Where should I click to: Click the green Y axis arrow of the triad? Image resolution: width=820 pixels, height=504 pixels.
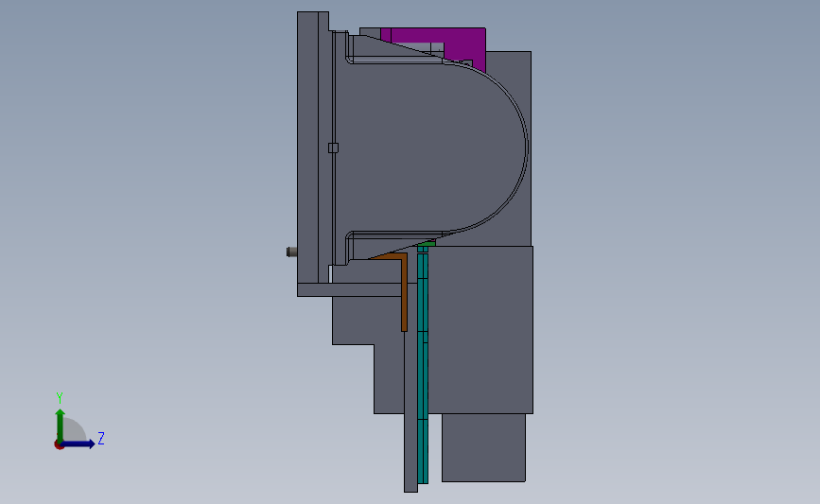61,425
